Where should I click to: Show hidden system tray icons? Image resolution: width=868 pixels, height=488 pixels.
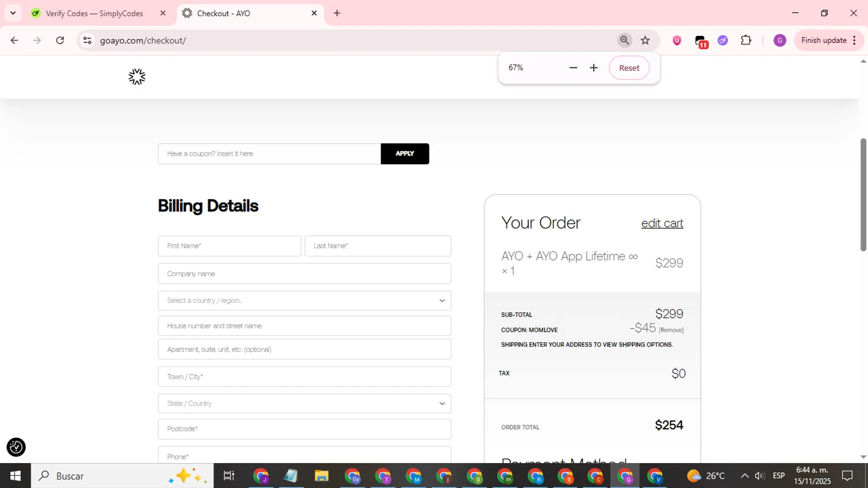click(744, 476)
